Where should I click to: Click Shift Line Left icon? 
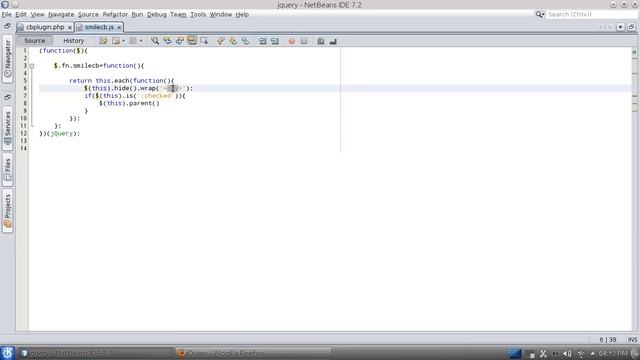point(262,41)
